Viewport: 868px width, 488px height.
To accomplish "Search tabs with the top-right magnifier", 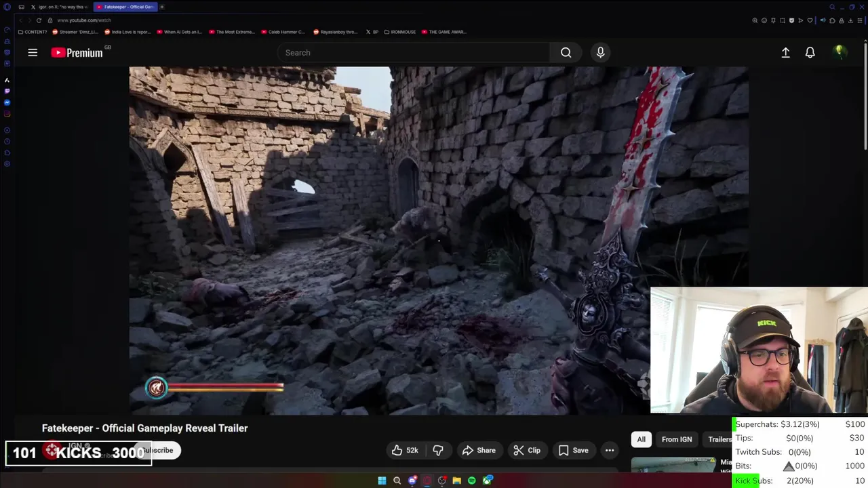I will pyautogui.click(x=832, y=7).
